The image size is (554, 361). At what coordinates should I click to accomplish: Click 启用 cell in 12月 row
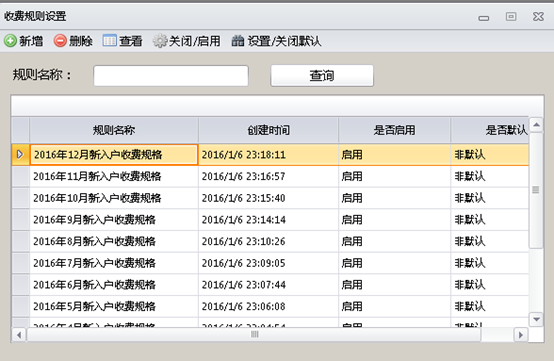tap(394, 154)
